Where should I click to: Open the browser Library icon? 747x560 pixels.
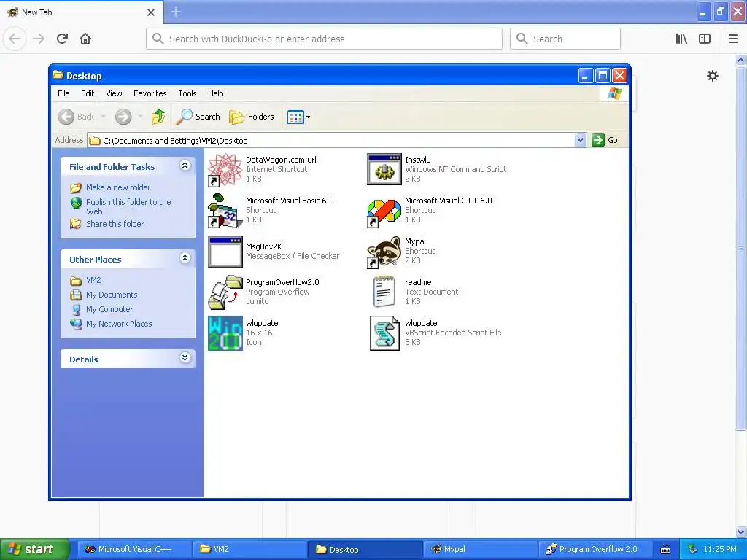(x=681, y=39)
